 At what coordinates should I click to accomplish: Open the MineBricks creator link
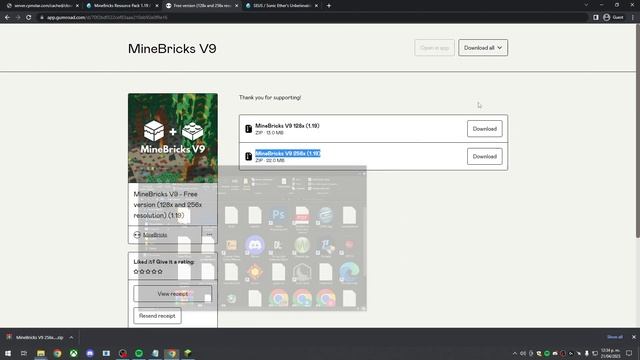(x=155, y=235)
